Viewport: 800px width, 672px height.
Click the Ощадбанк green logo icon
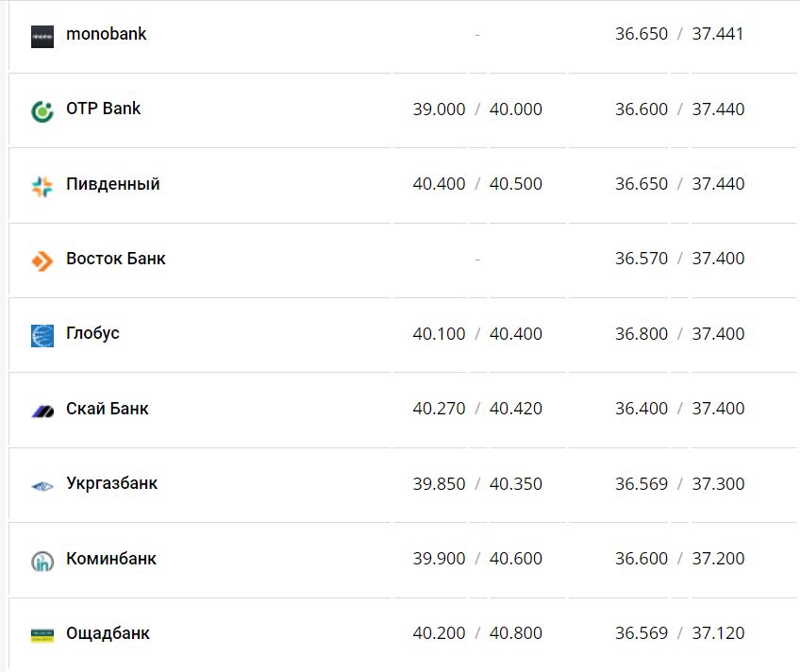[42, 635]
